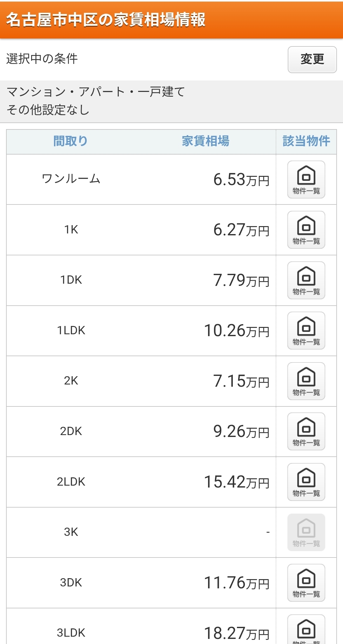The width and height of the screenshot is (343, 644).
Task: Open property list icon for 2DK row
Action: coord(306,432)
